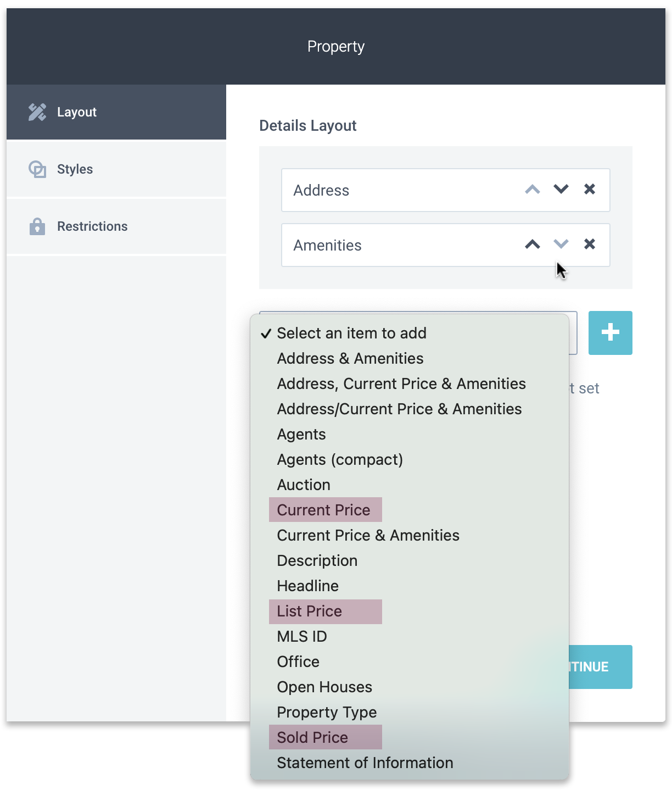Screen dimensions: 672x795
Task: Open the Styles tab
Action: (x=116, y=169)
